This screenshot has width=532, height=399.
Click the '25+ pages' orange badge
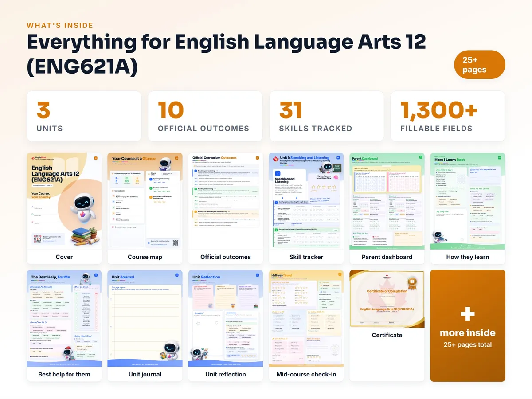[480, 65]
